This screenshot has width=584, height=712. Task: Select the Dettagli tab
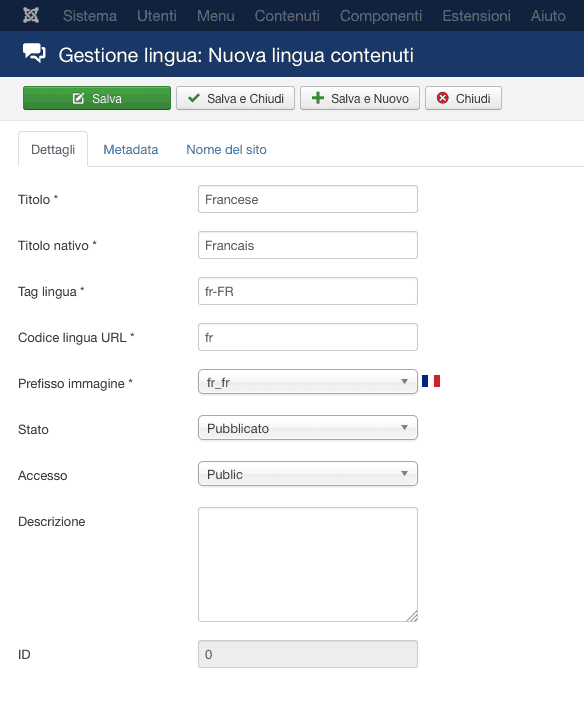tap(53, 149)
